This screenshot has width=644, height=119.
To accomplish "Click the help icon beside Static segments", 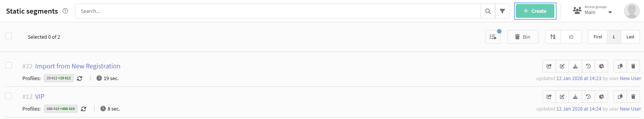I will (x=65, y=11).
